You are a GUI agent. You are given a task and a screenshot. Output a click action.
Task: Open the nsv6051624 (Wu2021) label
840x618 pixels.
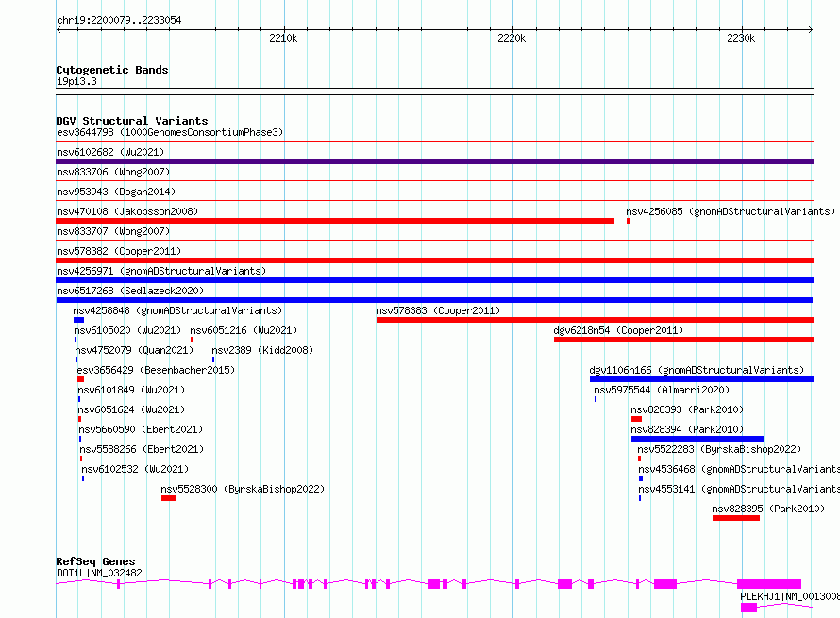pos(131,409)
